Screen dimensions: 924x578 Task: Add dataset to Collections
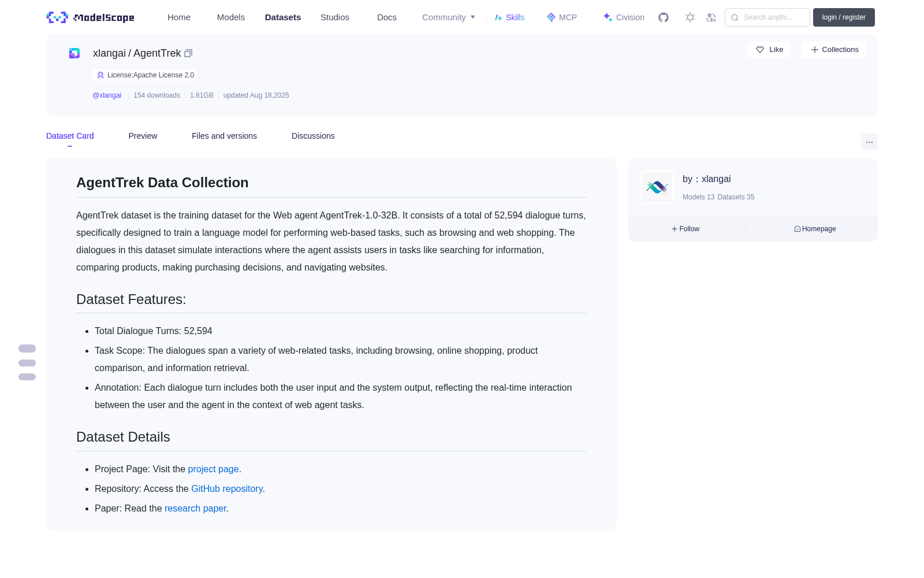[x=834, y=50]
